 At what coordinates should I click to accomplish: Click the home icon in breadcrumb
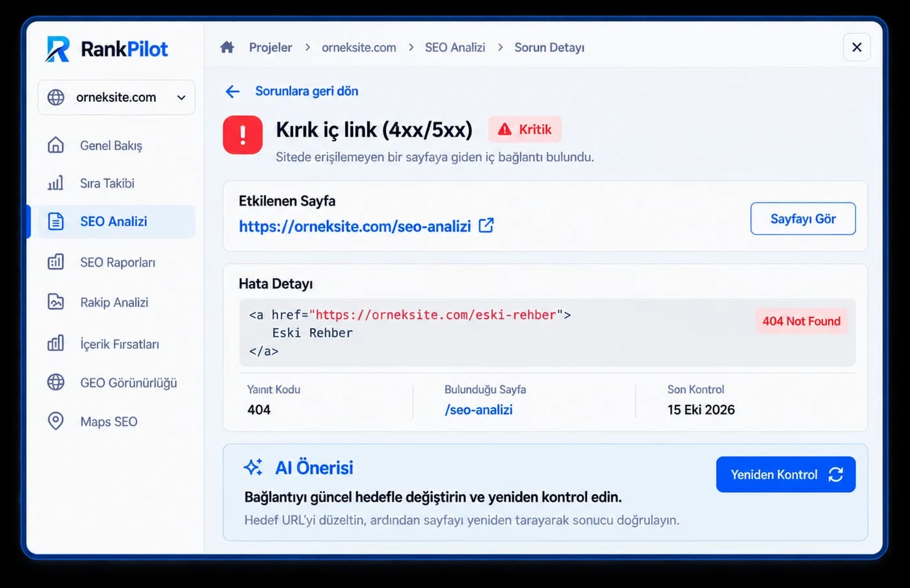tap(227, 47)
